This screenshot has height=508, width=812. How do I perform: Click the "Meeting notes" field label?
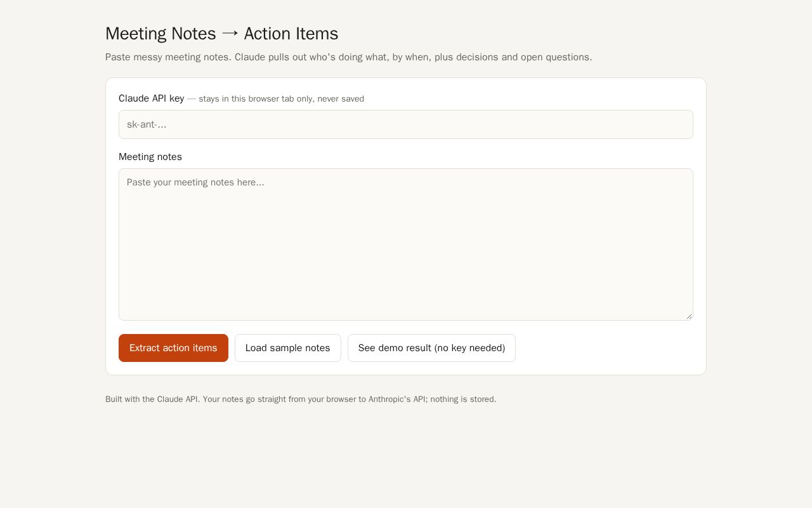pos(150,157)
